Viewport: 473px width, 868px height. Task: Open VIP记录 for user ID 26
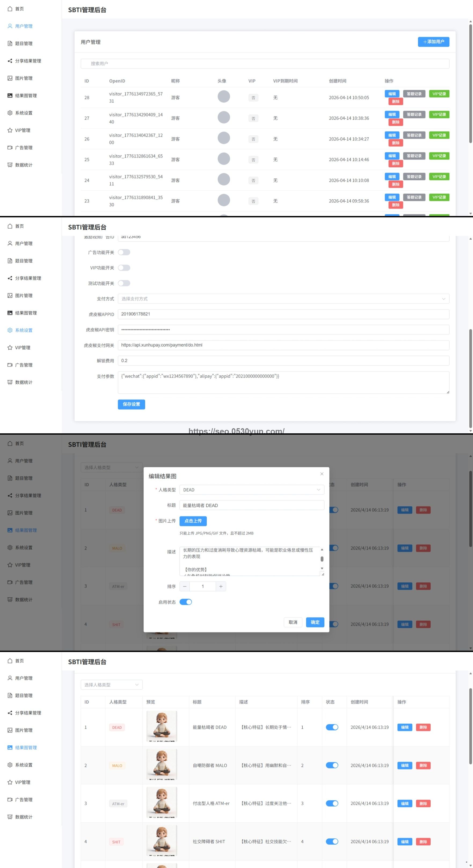(439, 135)
